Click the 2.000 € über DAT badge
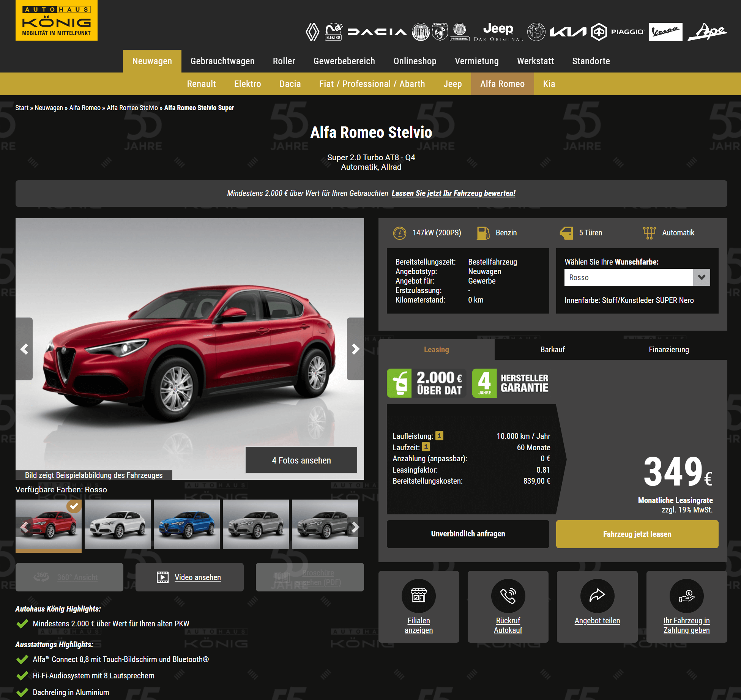 coord(426,383)
